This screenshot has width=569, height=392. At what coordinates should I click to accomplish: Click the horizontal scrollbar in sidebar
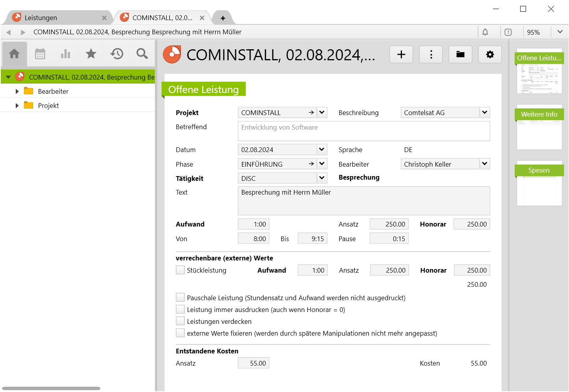pyautogui.click(x=51, y=388)
